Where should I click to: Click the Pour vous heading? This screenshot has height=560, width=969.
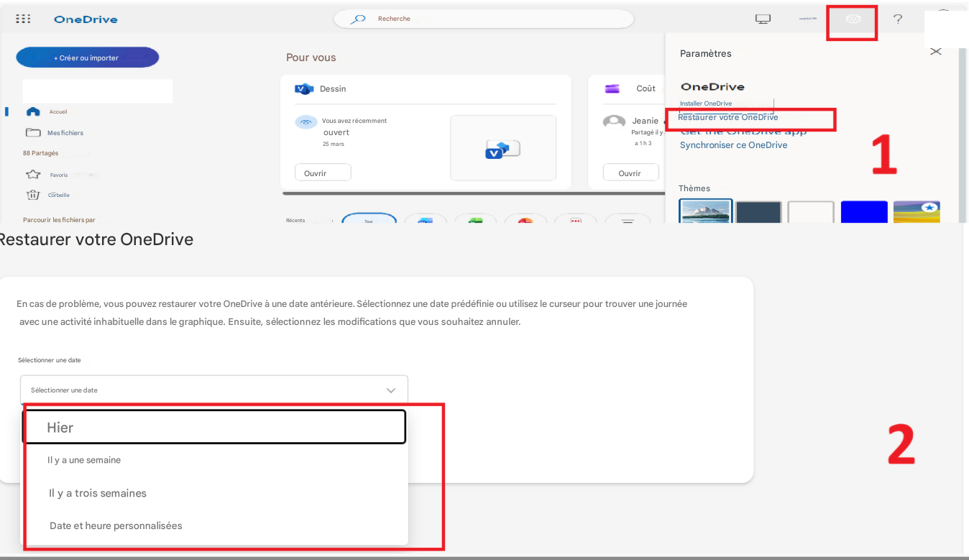click(311, 58)
